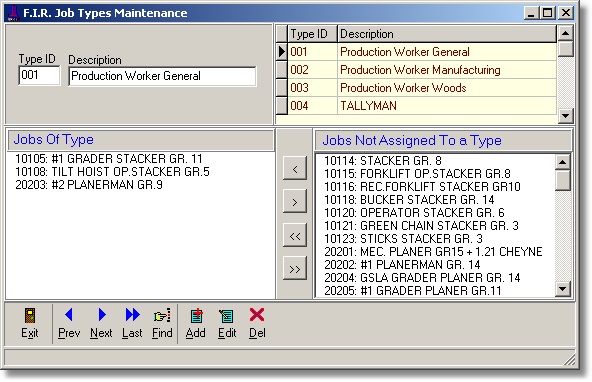Select job 10118: BUCKER STACKER GR. 14

[409, 200]
